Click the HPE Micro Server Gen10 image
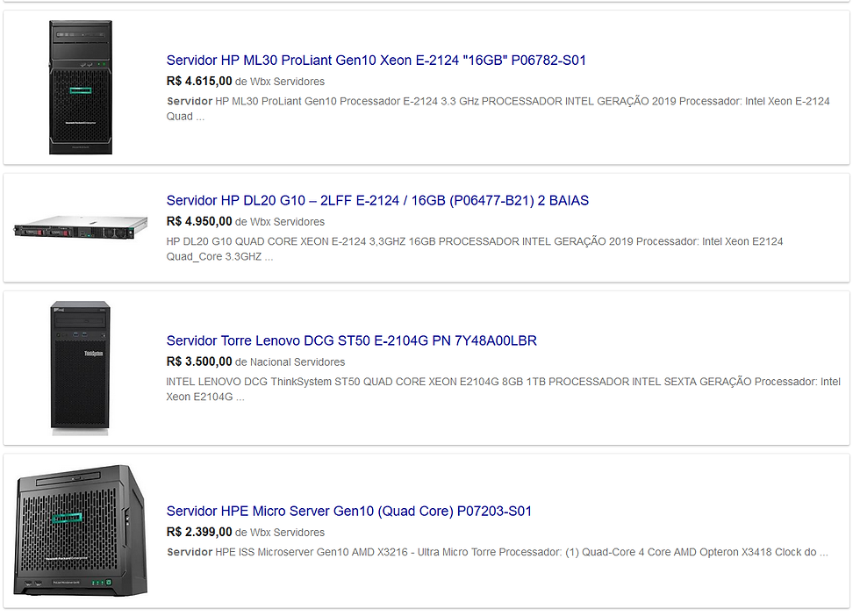This screenshot has width=860, height=616. coord(80,531)
